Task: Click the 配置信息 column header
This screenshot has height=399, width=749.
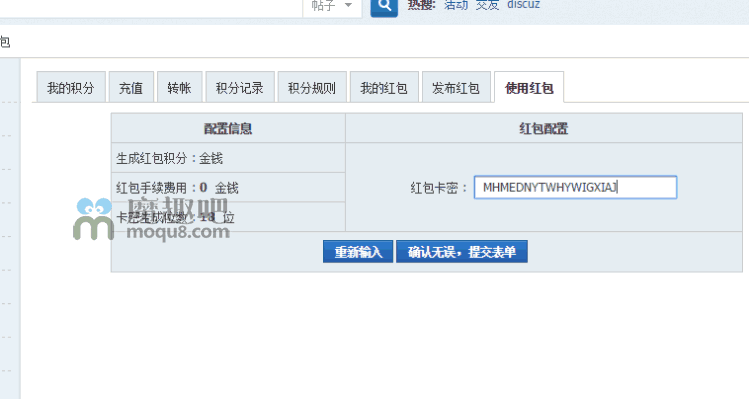Action: point(228,129)
